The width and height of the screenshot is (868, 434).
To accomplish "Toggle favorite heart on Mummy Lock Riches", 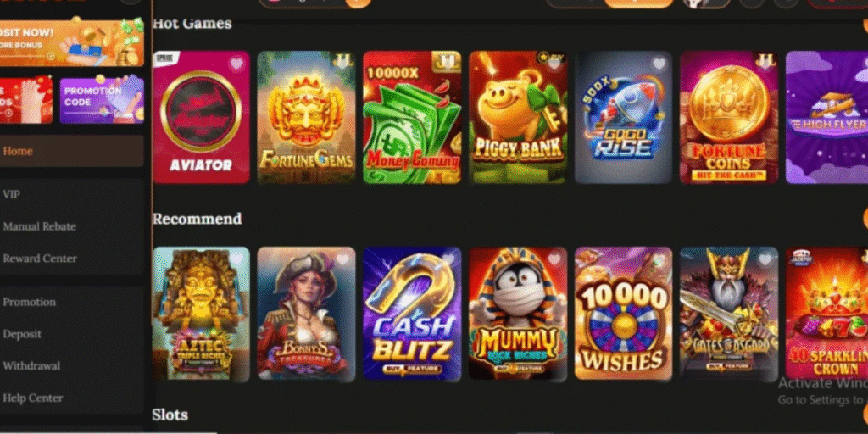I will [554, 259].
